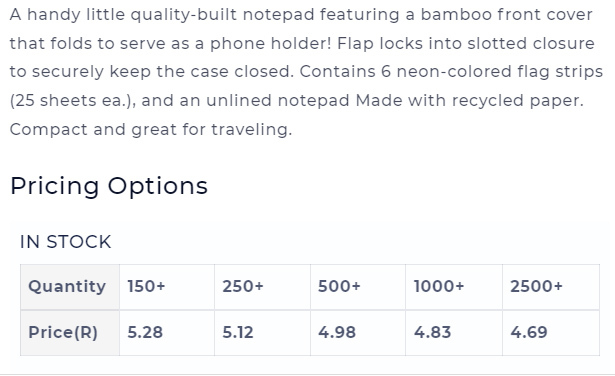Select the 1000+ quantity cell
The width and height of the screenshot is (615, 376).
click(x=454, y=287)
